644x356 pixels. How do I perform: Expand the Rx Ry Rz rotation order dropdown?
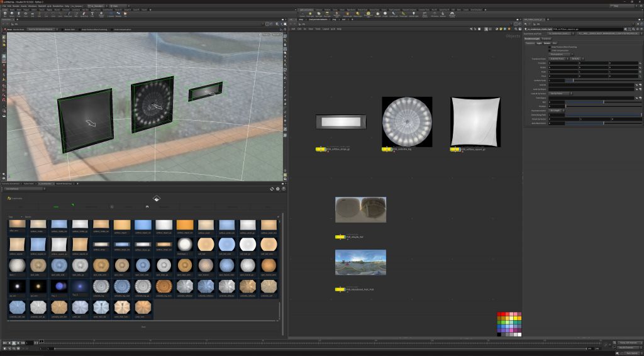(x=575, y=58)
